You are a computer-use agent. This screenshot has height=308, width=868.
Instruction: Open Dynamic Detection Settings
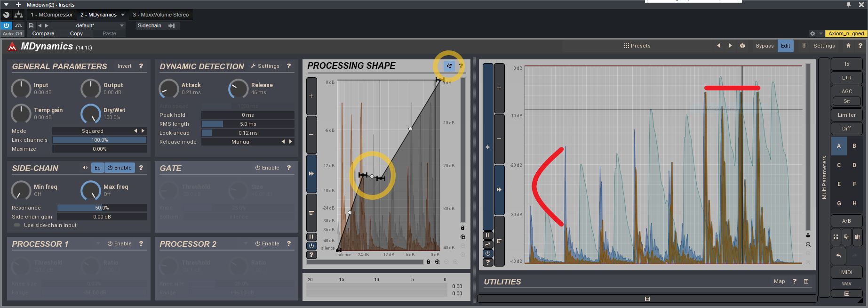265,66
